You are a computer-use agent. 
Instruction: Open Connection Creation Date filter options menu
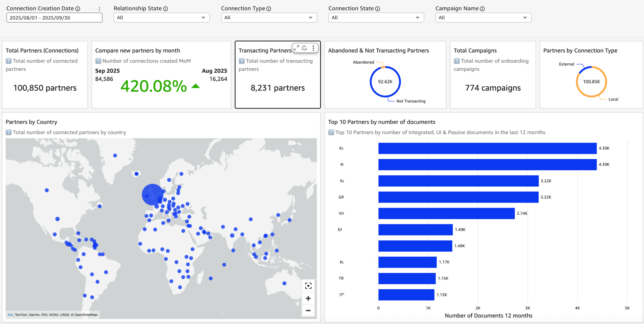99,9
